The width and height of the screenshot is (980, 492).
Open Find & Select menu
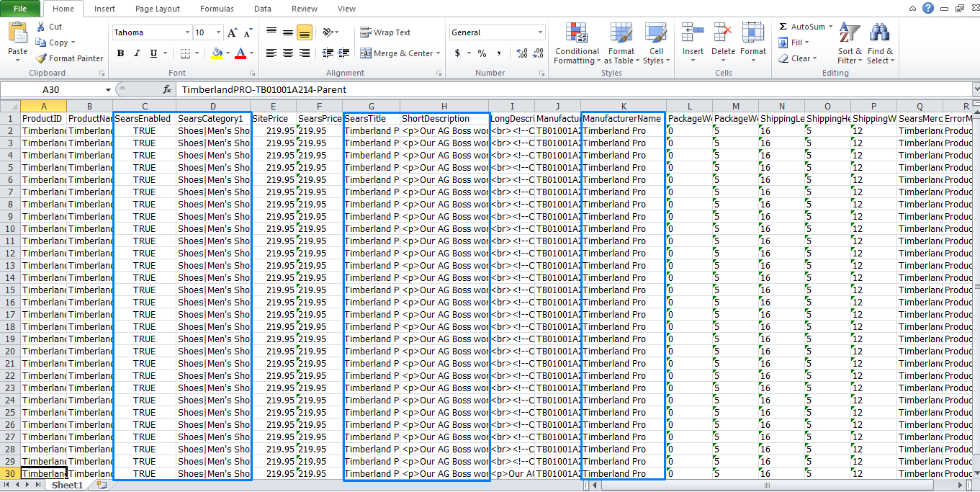coord(880,43)
